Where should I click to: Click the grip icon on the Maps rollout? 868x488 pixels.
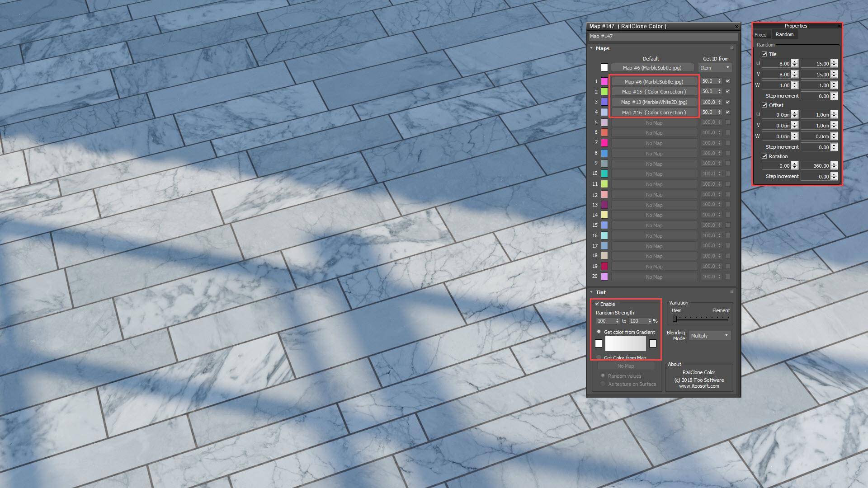click(x=731, y=48)
